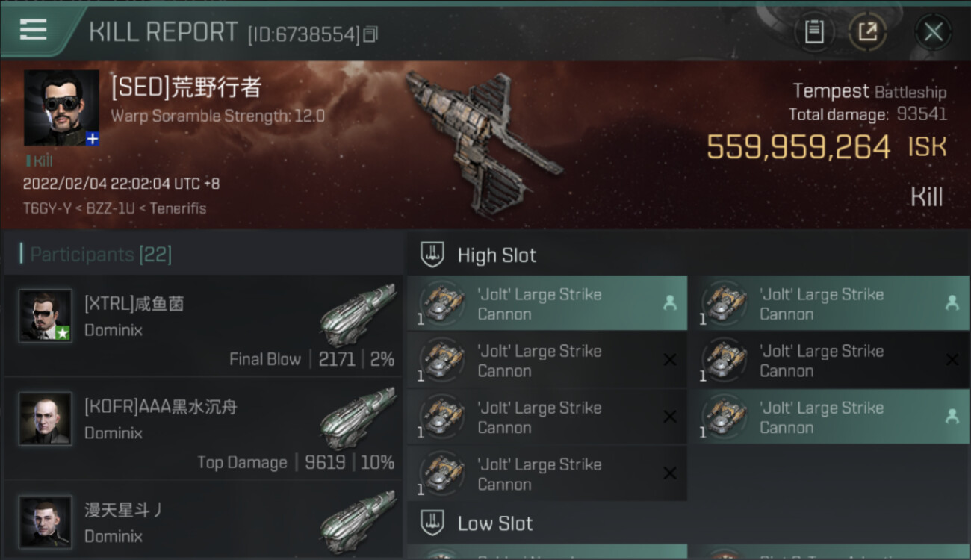Select first highlighted 'Jolt' Large Strike Cannon
The image size is (971, 560).
(x=547, y=303)
